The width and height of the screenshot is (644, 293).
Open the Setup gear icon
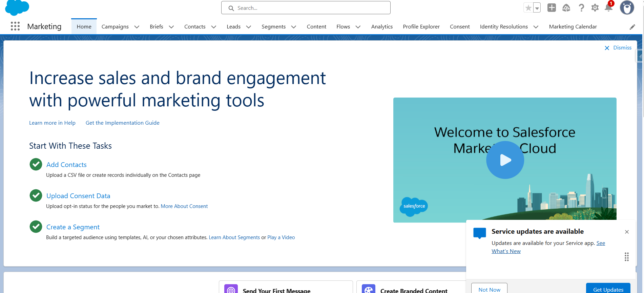coord(595,7)
